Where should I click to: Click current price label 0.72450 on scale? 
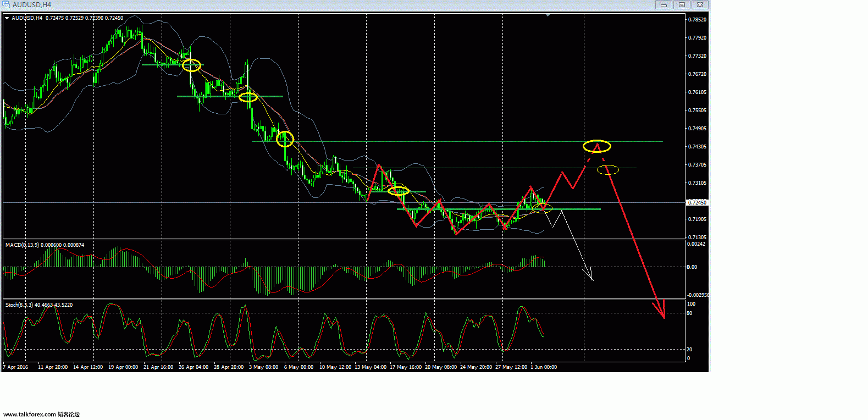[x=697, y=203]
